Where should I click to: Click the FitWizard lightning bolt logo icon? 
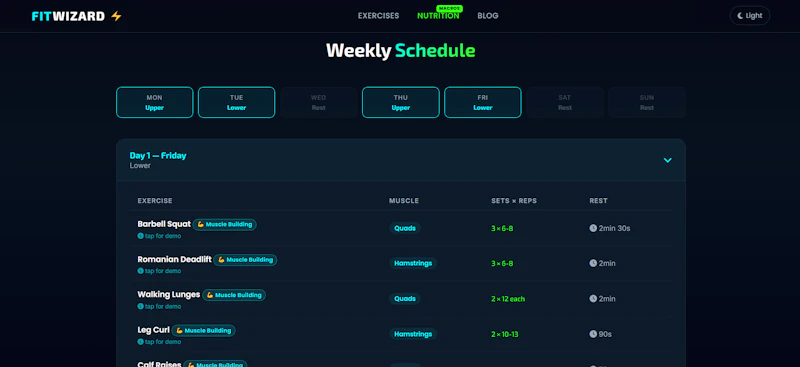click(x=116, y=16)
